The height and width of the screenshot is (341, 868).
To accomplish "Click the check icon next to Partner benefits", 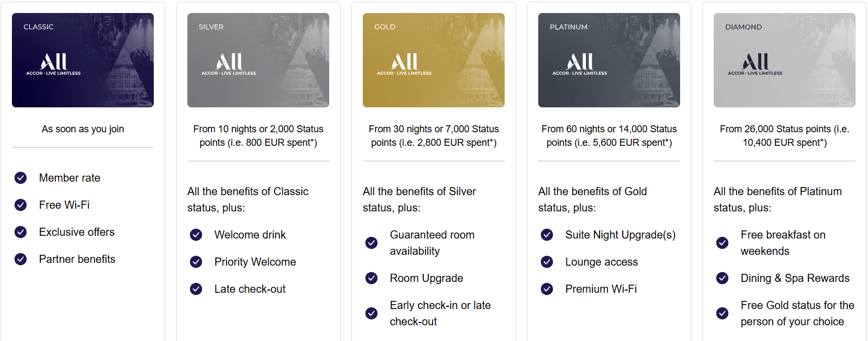I will click(21, 259).
